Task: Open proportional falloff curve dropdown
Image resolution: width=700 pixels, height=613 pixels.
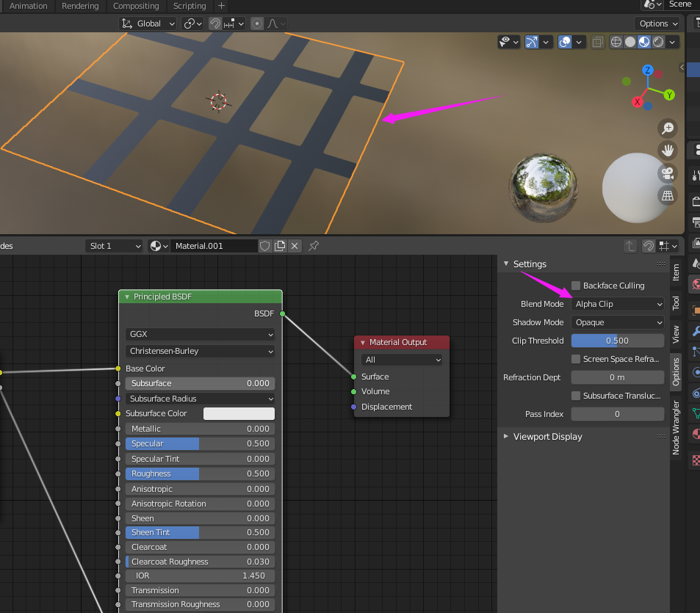Action: click(276, 23)
